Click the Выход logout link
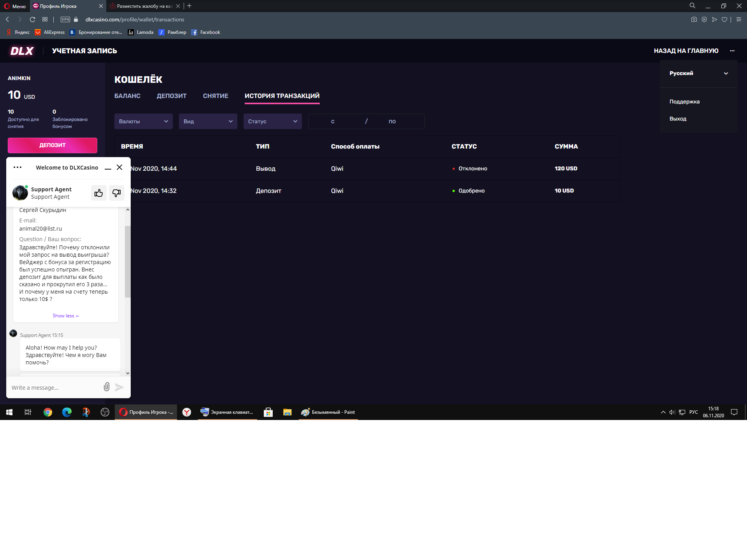This screenshot has height=560, width=747. pyautogui.click(x=678, y=119)
